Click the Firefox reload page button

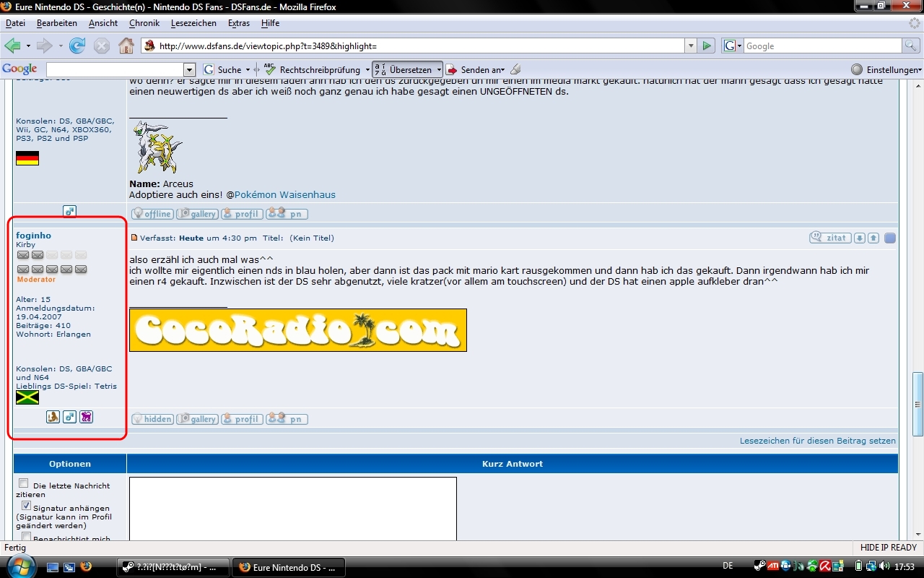coord(77,46)
